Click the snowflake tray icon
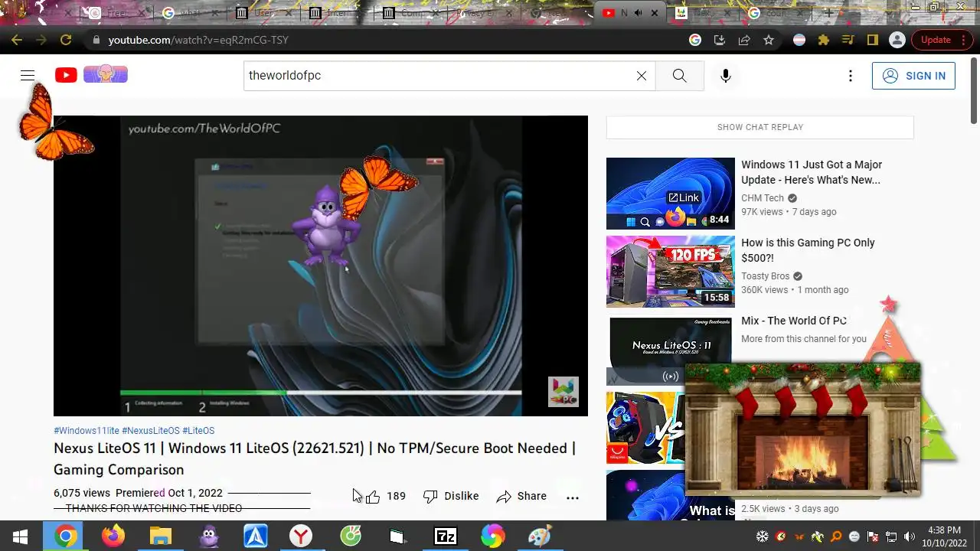This screenshot has height=551, width=980. click(763, 536)
